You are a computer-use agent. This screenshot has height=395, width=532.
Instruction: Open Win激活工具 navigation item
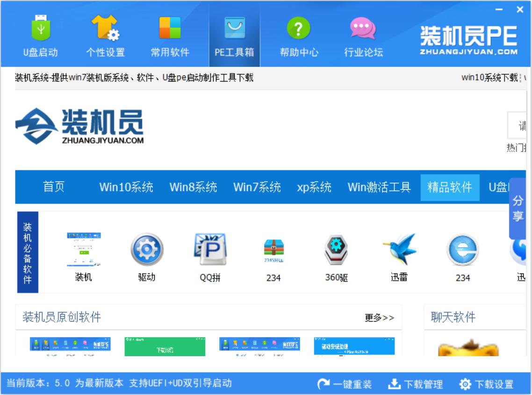click(379, 187)
